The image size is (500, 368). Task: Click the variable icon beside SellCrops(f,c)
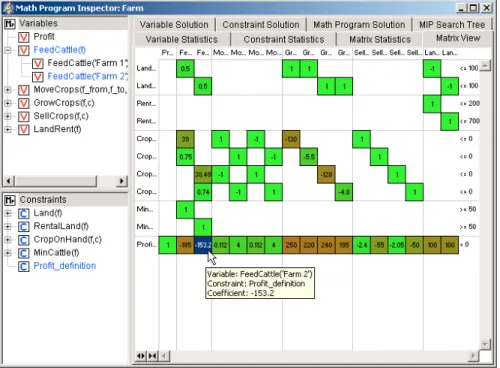(x=24, y=116)
